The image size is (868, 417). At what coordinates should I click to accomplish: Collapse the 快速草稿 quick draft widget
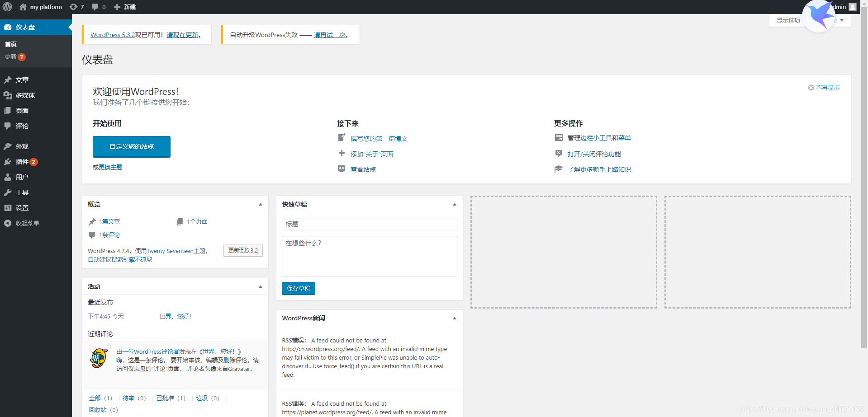click(x=455, y=204)
